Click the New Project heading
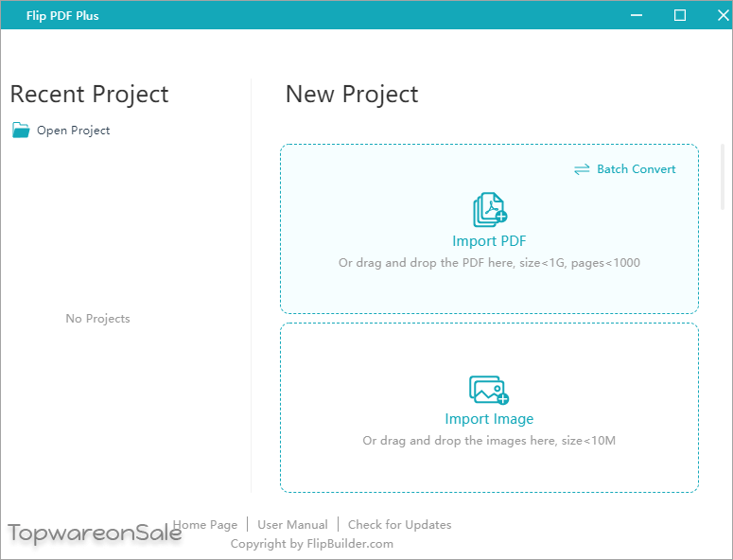Image resolution: width=733 pixels, height=560 pixels. click(352, 95)
